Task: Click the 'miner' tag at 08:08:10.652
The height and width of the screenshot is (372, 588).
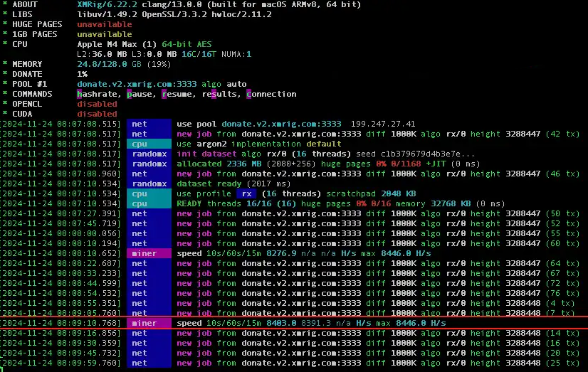Action: coord(149,254)
